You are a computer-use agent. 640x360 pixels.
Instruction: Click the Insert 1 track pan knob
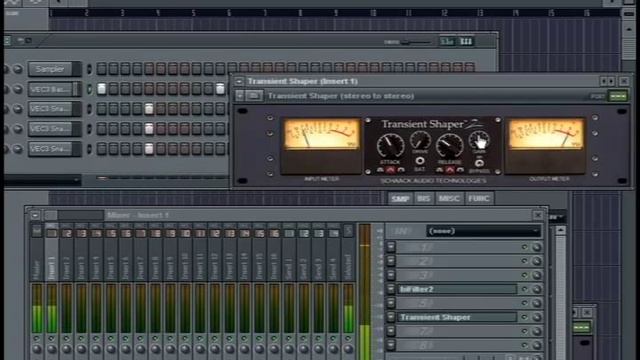coord(51,349)
